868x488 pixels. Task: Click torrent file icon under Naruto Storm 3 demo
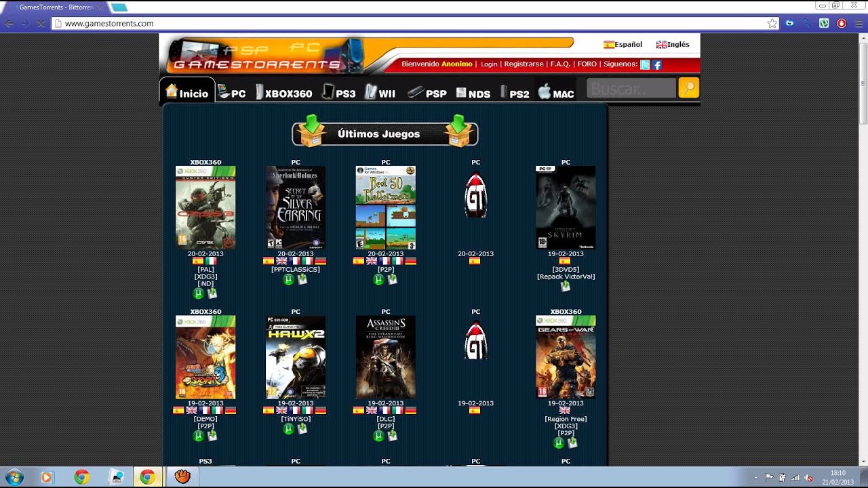pos(212,436)
